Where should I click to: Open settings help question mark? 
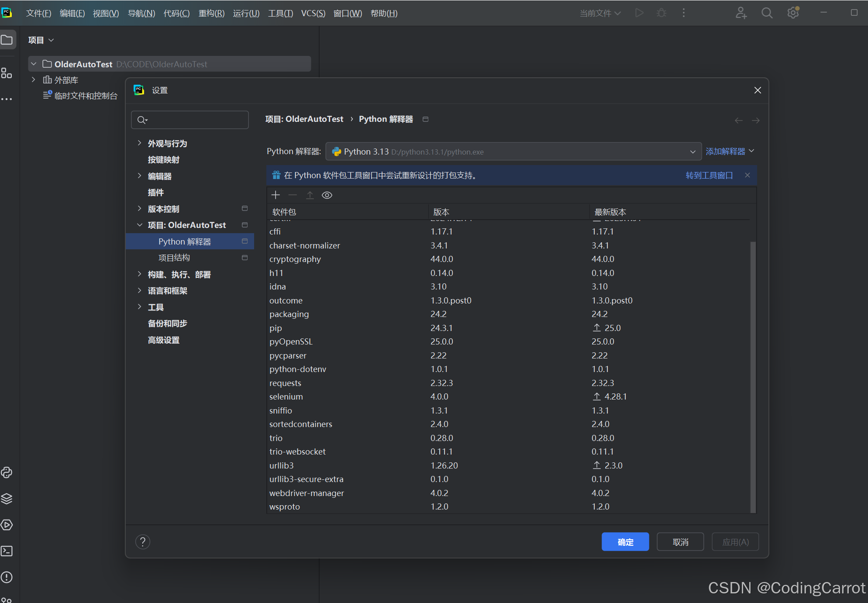click(143, 542)
